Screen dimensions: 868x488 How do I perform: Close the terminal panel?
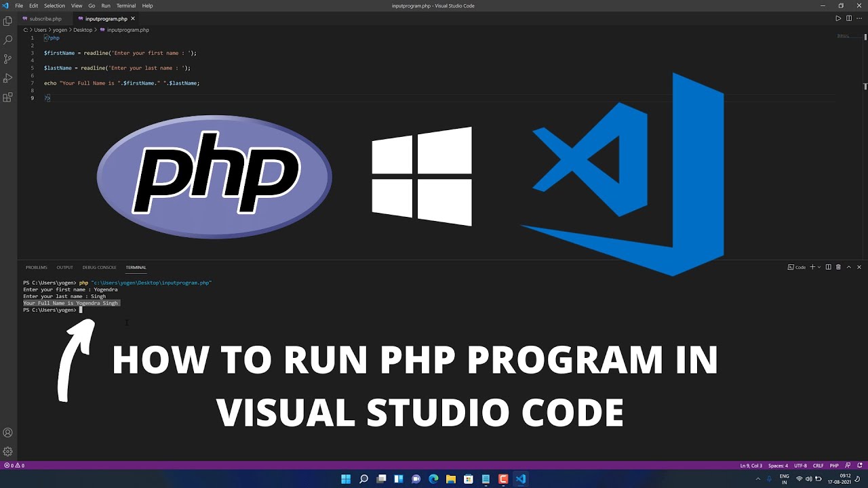pyautogui.click(x=859, y=267)
